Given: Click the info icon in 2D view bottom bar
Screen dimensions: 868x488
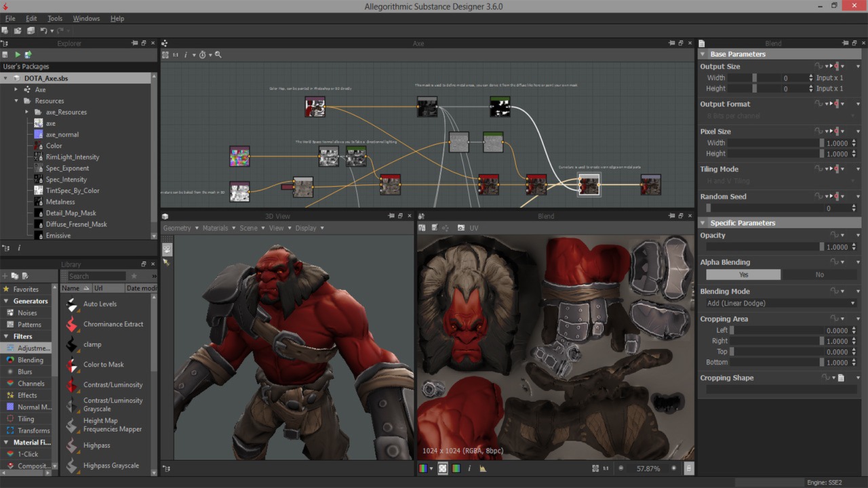Looking at the screenshot, I should (x=469, y=468).
